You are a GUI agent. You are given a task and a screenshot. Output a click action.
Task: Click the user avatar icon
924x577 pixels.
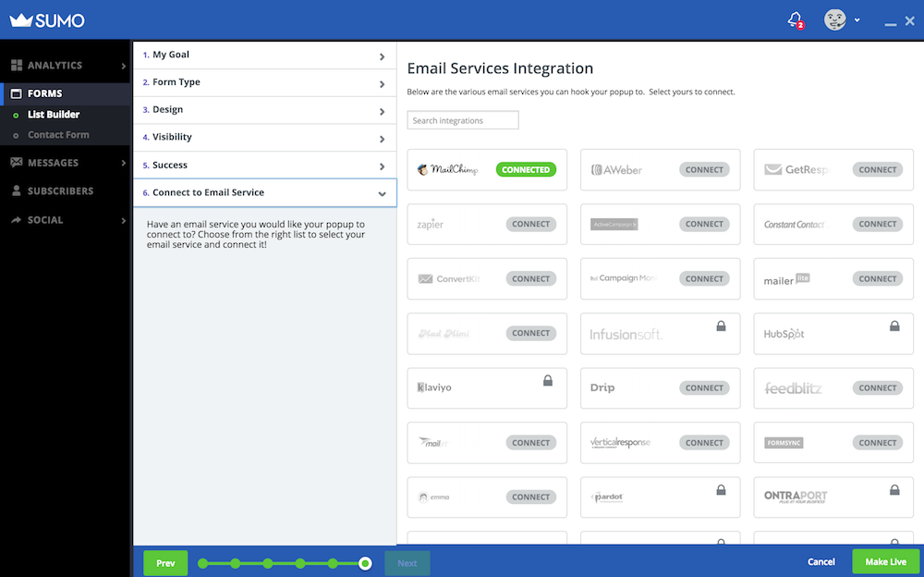click(834, 19)
